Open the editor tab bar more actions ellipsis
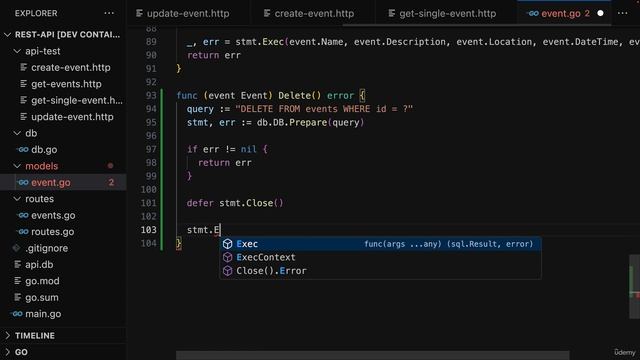This screenshot has width=640, height=360. [622, 13]
